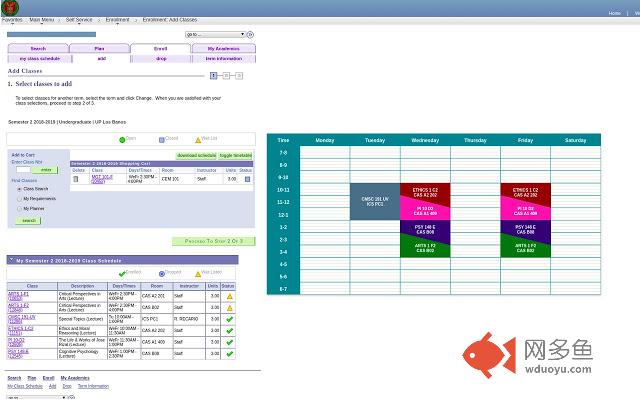Click wait-list status icon for ARTS 1 E2
Viewport: 640px width, 400px height.
(x=229, y=308)
